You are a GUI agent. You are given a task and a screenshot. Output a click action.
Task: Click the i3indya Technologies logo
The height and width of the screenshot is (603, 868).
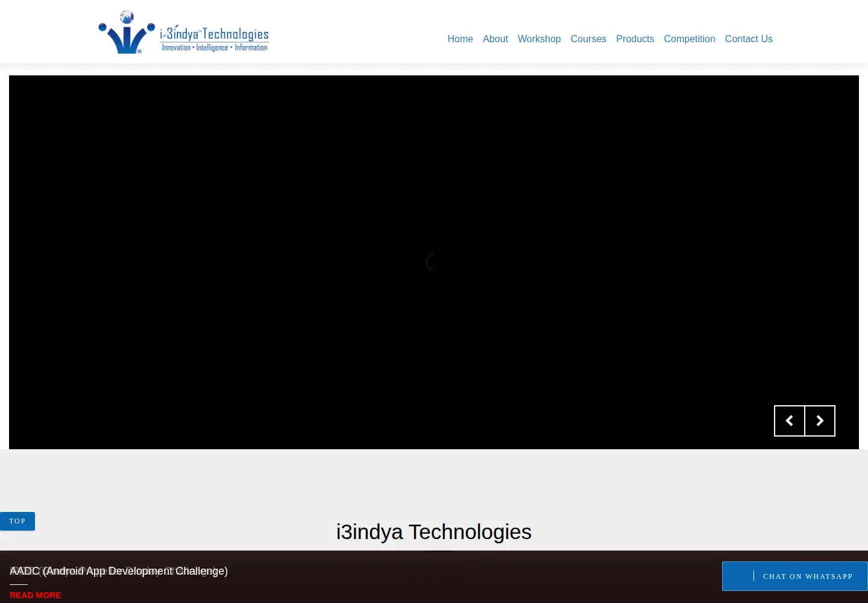pos(184,33)
